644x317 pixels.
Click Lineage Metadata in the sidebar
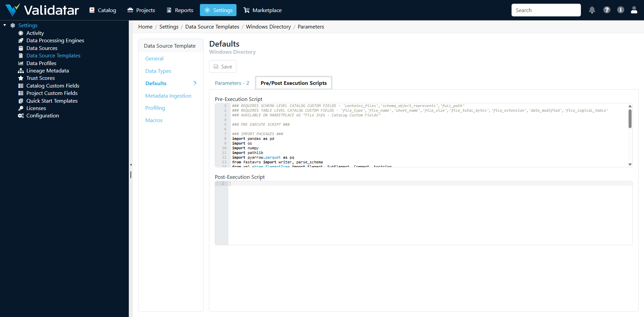click(x=47, y=70)
